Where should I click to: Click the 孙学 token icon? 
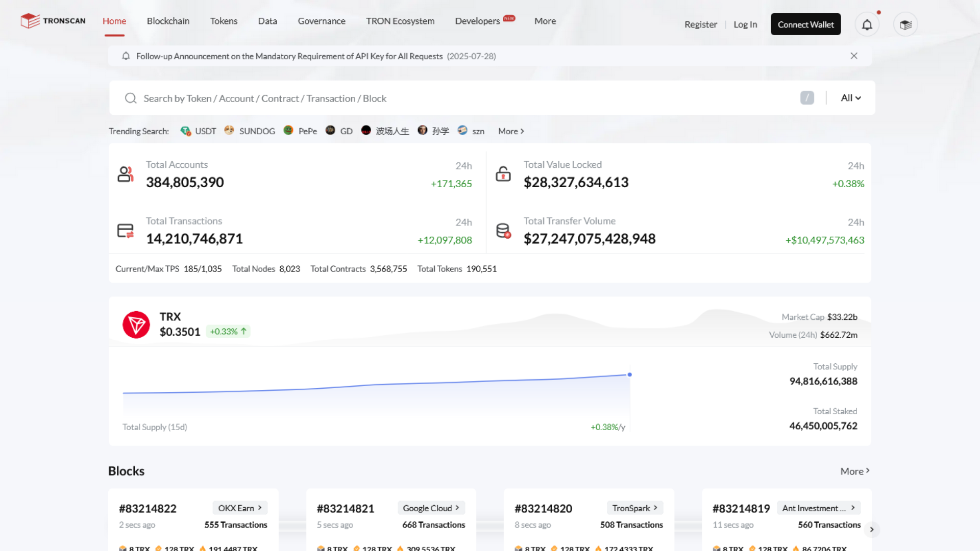[422, 131]
